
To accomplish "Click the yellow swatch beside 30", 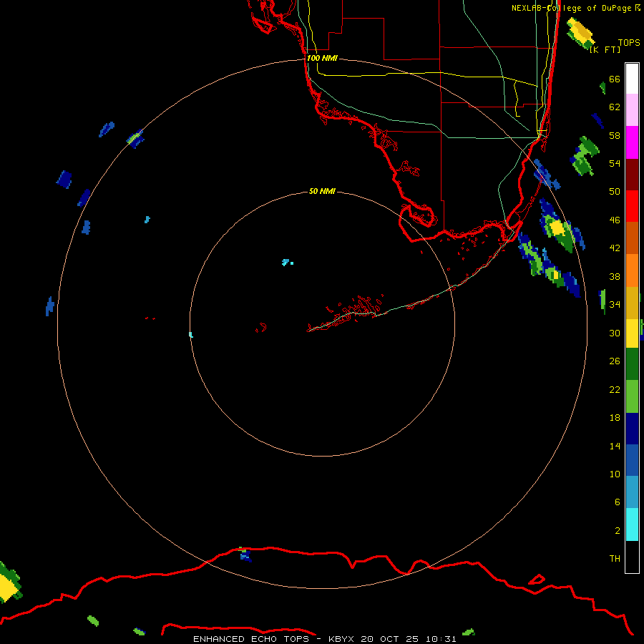I will tap(632, 333).
